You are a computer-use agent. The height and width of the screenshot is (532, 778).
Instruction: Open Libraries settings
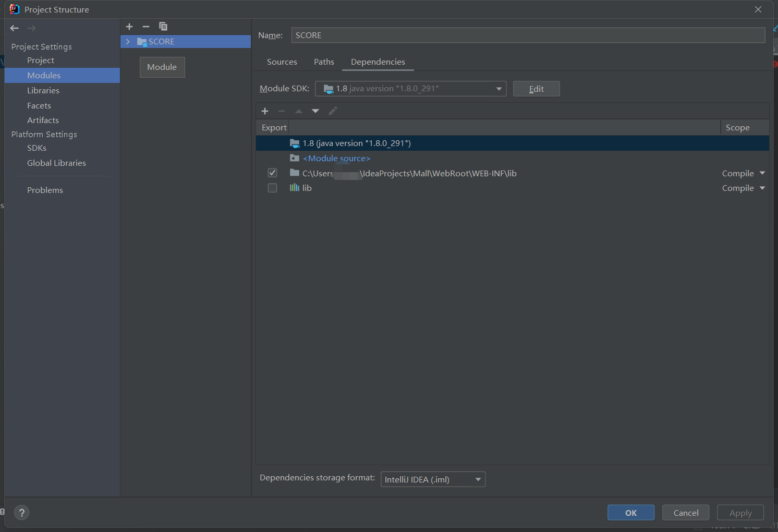[x=43, y=91]
